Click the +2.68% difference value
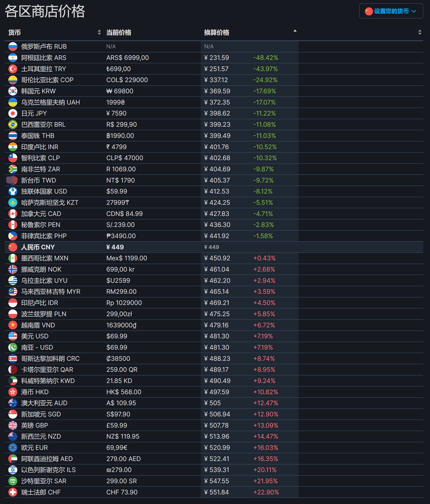This screenshot has height=504, width=430. 264,269
